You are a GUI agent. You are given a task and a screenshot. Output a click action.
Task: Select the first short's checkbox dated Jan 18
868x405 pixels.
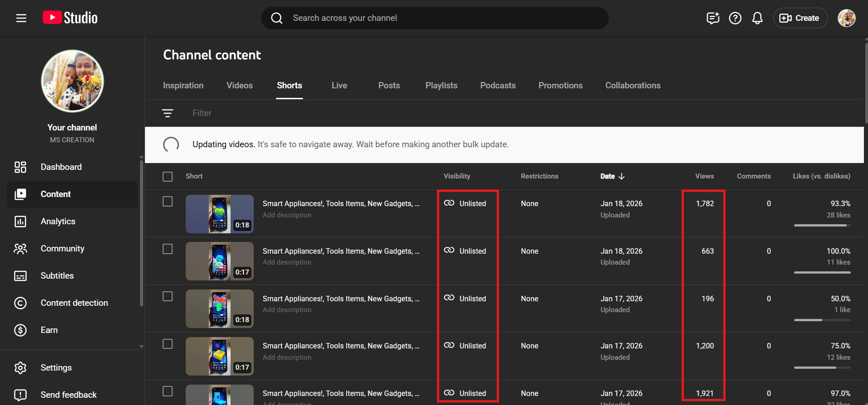point(168,202)
